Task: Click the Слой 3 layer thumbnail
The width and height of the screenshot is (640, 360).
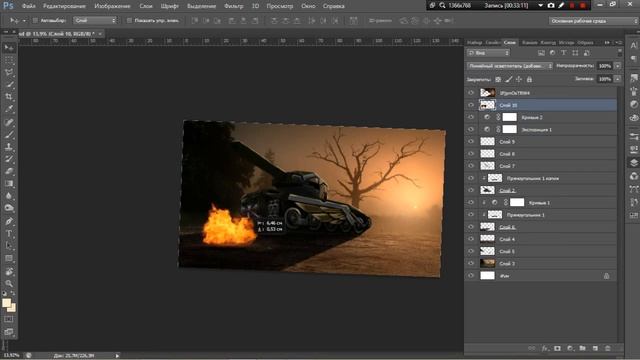Action: click(x=487, y=263)
